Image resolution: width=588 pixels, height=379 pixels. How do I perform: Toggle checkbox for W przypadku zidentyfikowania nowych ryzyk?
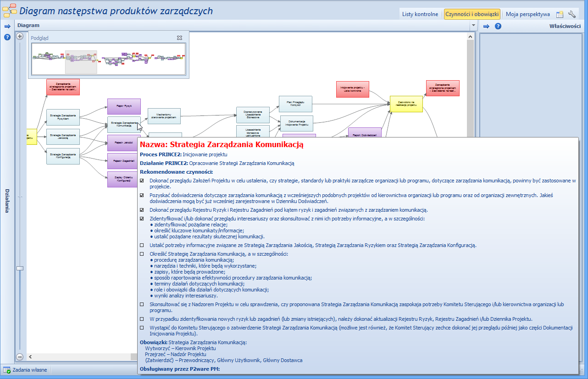(142, 319)
